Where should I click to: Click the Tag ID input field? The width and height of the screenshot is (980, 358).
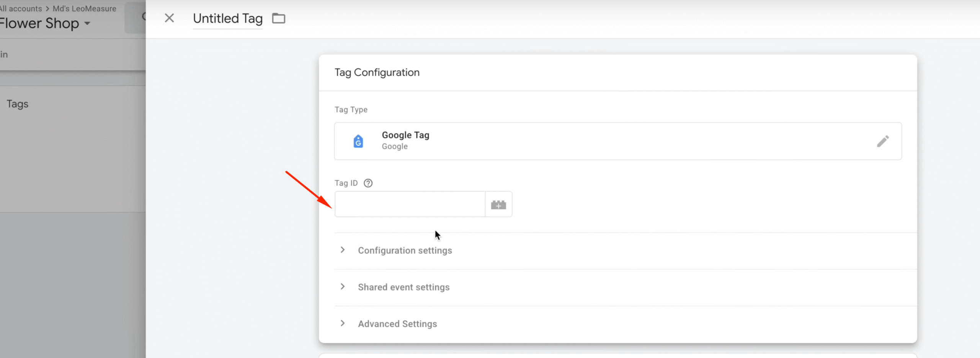[410, 204]
